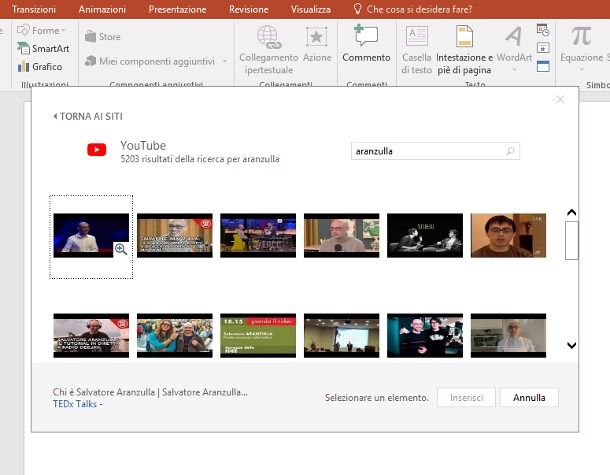The image size is (610, 475).
Task: Click the Inserisci button
Action: click(x=466, y=398)
